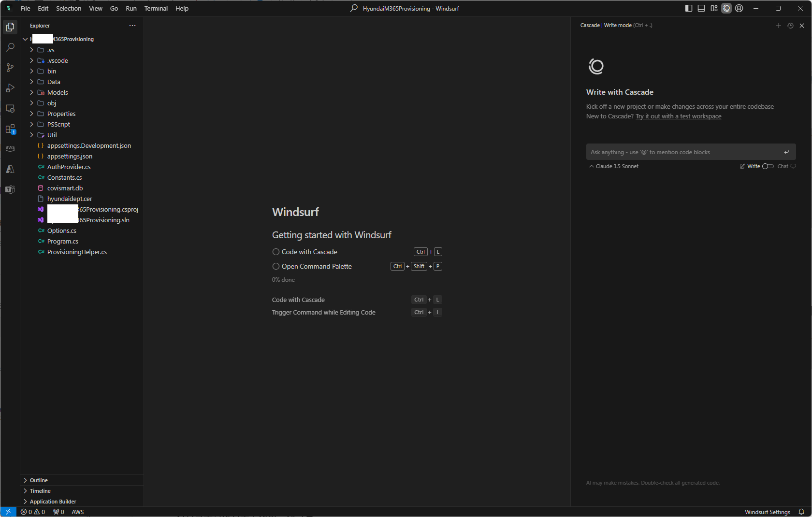Select Write mode label

(754, 166)
